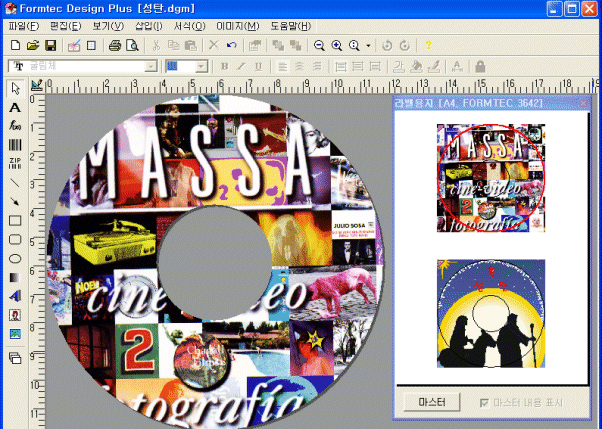Toggle bold formatting with the B button
Viewport: 602px width, 429px height.
pos(225,66)
